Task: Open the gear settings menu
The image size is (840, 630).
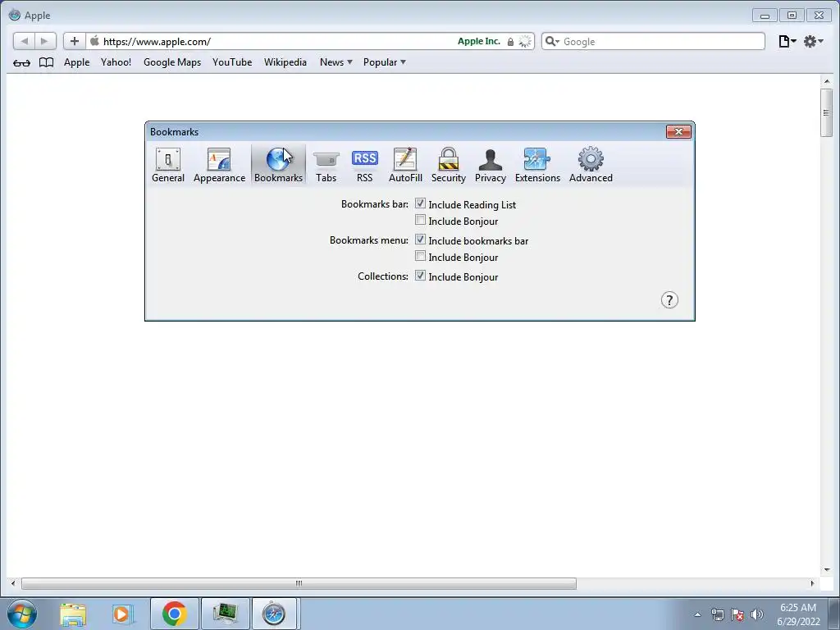Action: [813, 41]
